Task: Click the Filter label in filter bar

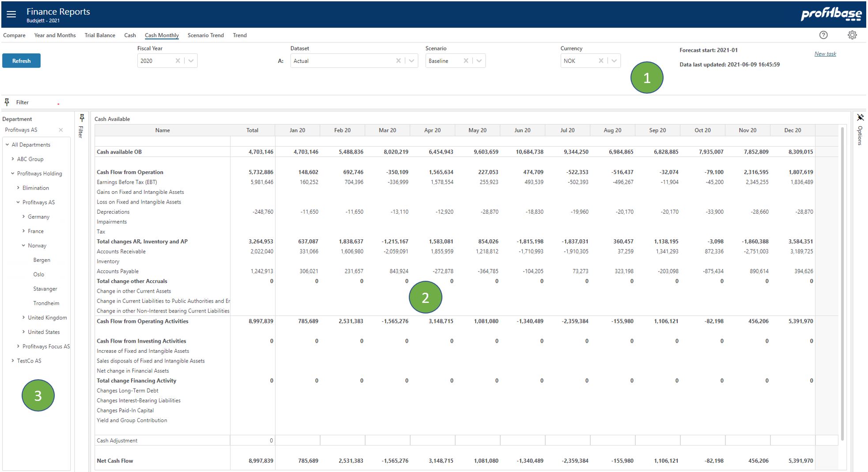Action: 22,102
